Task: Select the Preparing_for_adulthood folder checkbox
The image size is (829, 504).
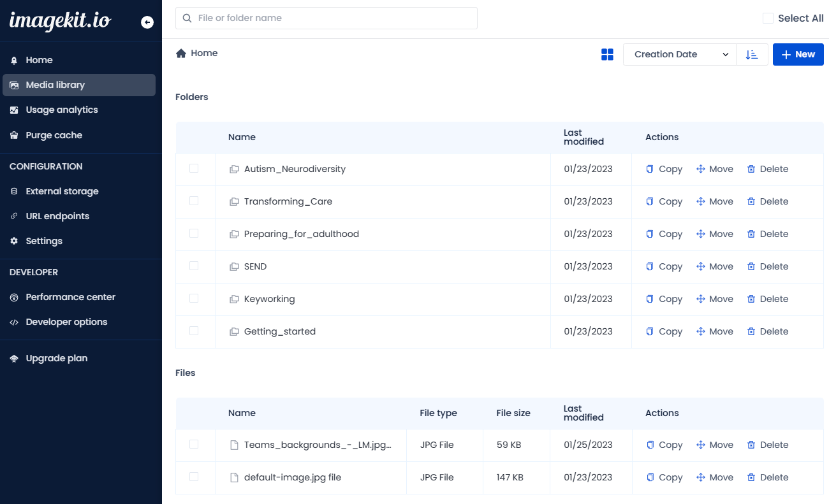Action: [x=194, y=233]
